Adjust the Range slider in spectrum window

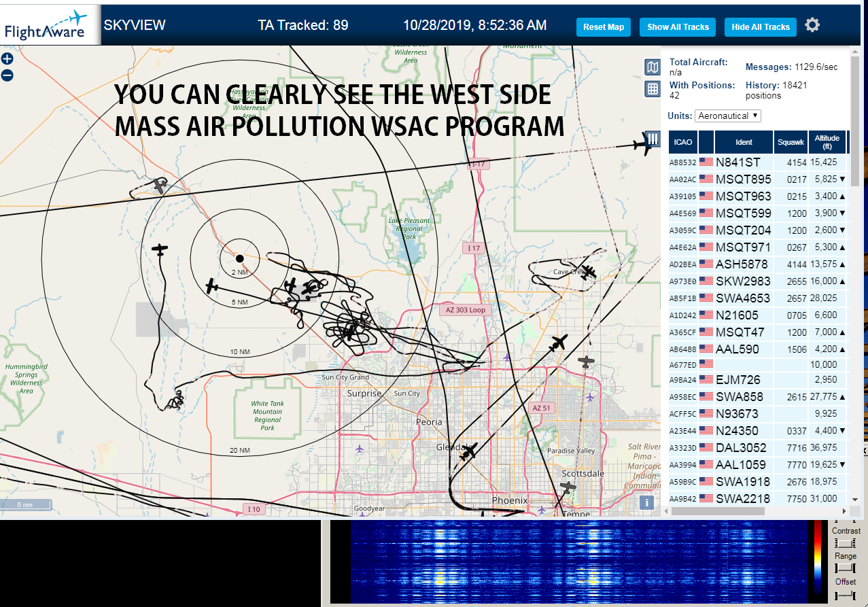pos(845,568)
